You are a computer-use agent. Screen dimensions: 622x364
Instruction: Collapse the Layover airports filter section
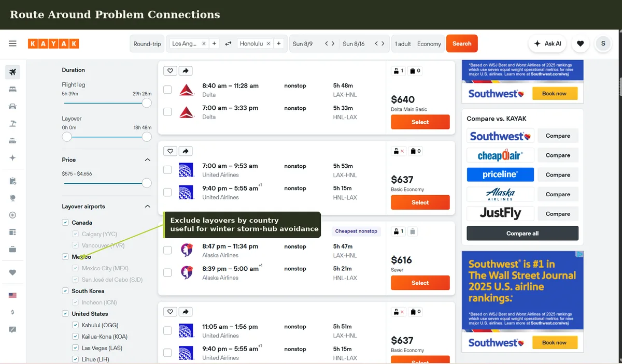click(147, 207)
